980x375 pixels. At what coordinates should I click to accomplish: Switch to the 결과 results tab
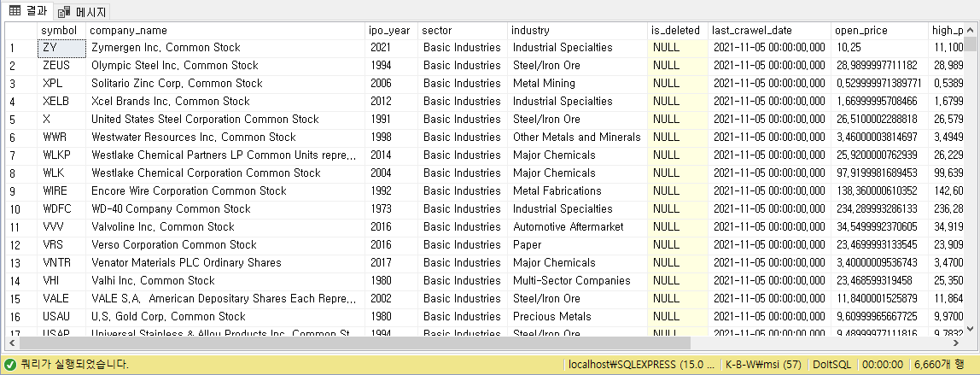pyautogui.click(x=26, y=10)
